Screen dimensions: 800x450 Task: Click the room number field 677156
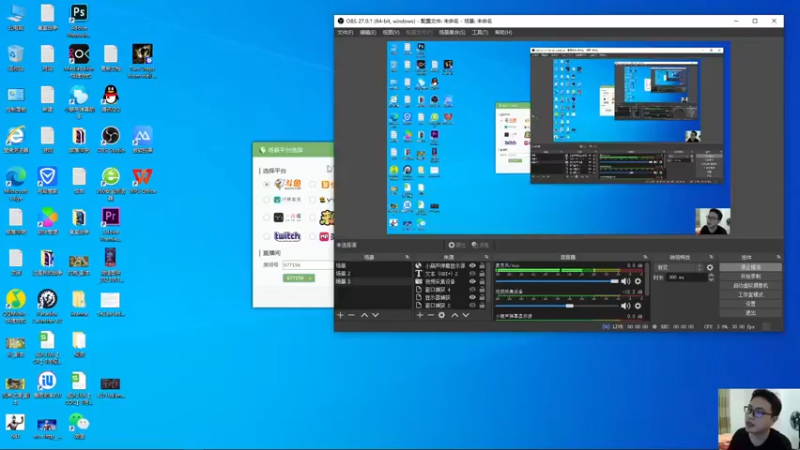click(x=308, y=265)
